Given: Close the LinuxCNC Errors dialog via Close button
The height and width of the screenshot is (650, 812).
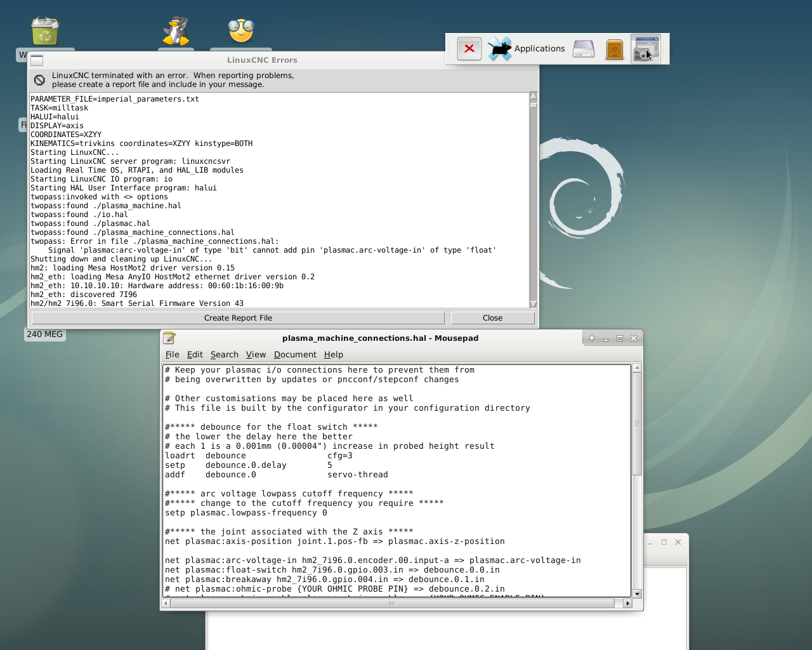Looking at the screenshot, I should coord(492,318).
